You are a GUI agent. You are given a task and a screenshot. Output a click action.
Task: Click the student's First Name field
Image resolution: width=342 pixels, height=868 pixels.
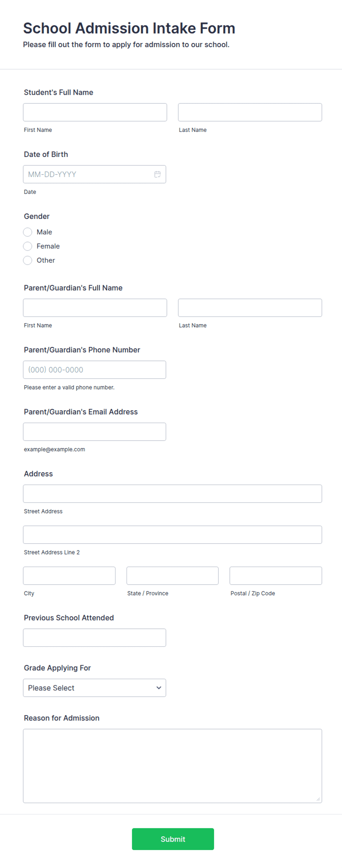pyautogui.click(x=95, y=112)
